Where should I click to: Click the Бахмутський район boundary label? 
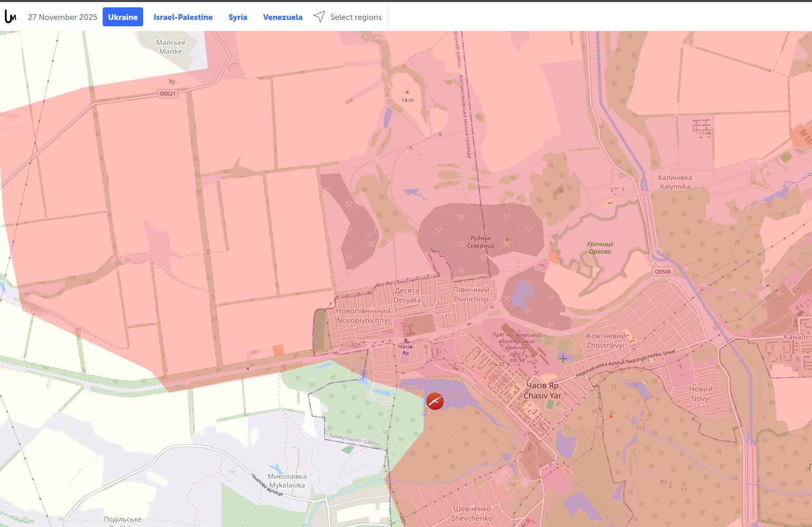pos(355,439)
